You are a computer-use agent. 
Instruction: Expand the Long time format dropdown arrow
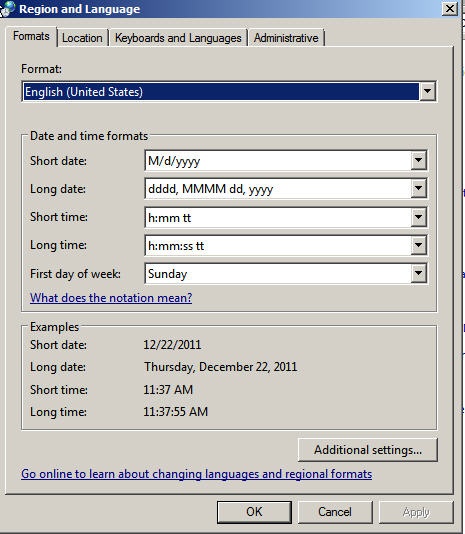pyautogui.click(x=418, y=245)
